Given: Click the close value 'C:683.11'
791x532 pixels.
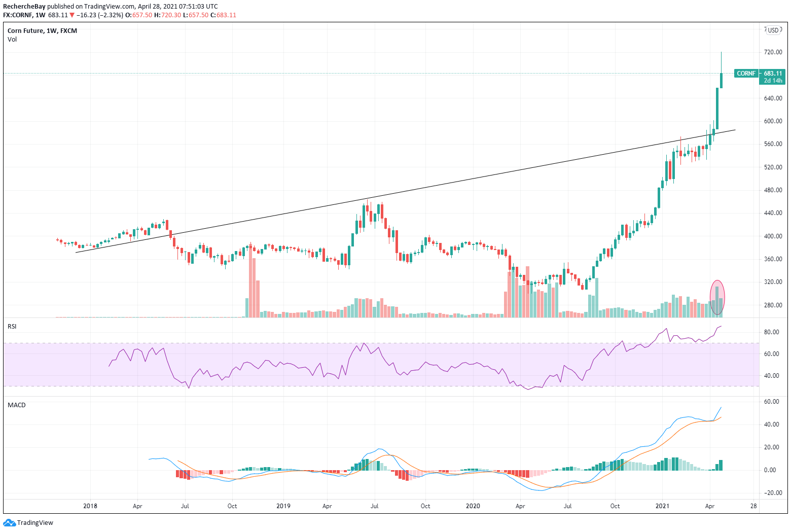Looking at the screenshot, I should 223,15.
